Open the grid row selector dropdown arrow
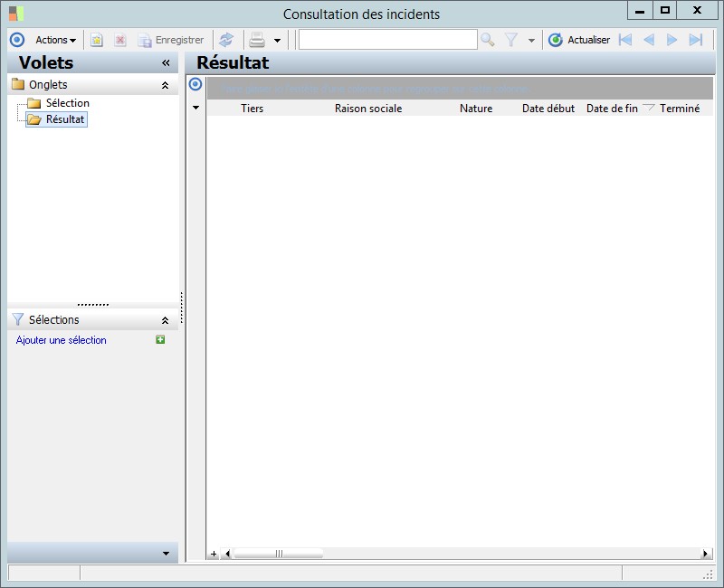 [195, 108]
